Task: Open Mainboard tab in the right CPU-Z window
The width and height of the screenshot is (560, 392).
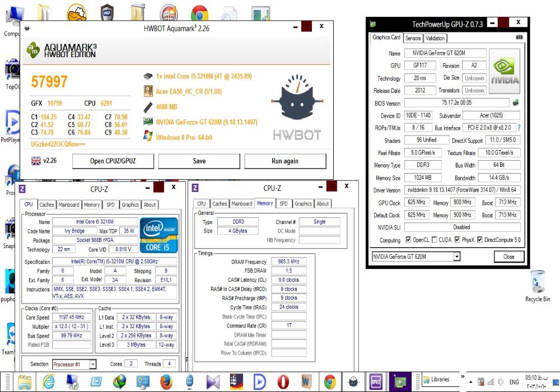Action: click(242, 203)
